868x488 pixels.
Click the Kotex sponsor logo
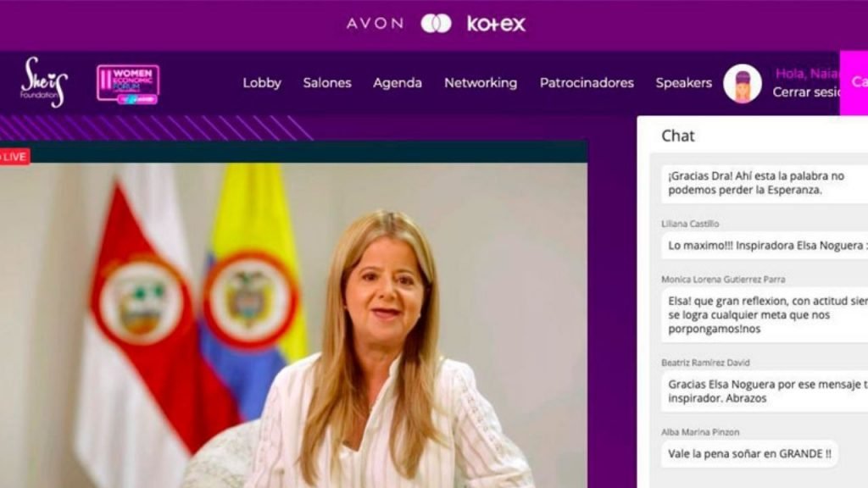[496, 24]
